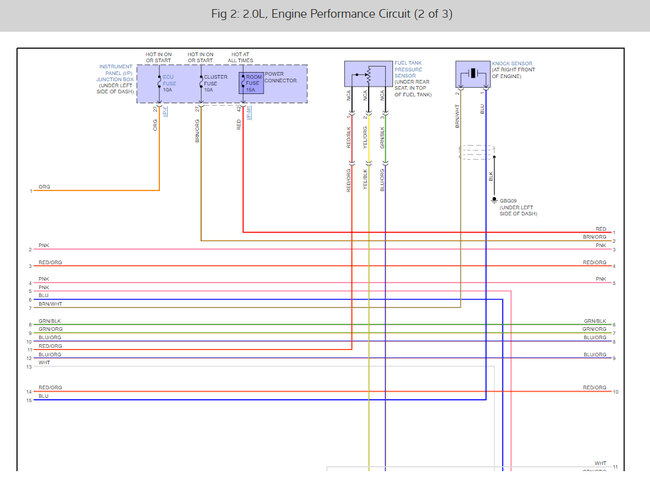
Task: Click the RED/ORG label on left wire 14
Action: tap(50, 387)
